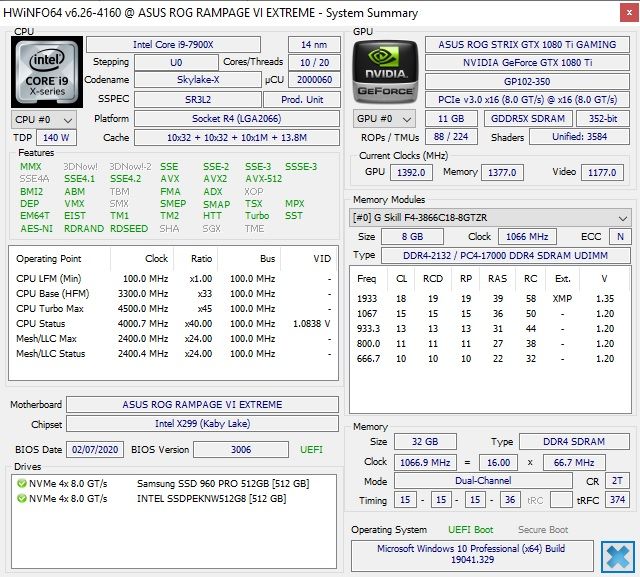Viewport: 640px width, 577px height.
Task: Click the GP102-350 GPU chip field
Action: [527, 82]
